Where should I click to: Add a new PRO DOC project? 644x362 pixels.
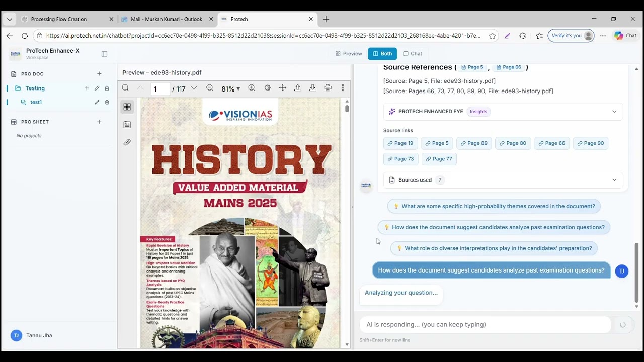coord(99,74)
